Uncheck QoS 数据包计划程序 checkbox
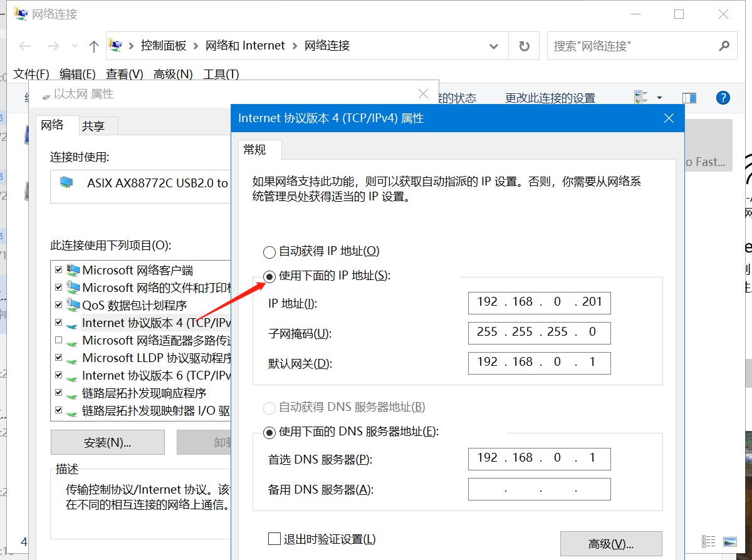This screenshot has height=560, width=752. coord(59,305)
